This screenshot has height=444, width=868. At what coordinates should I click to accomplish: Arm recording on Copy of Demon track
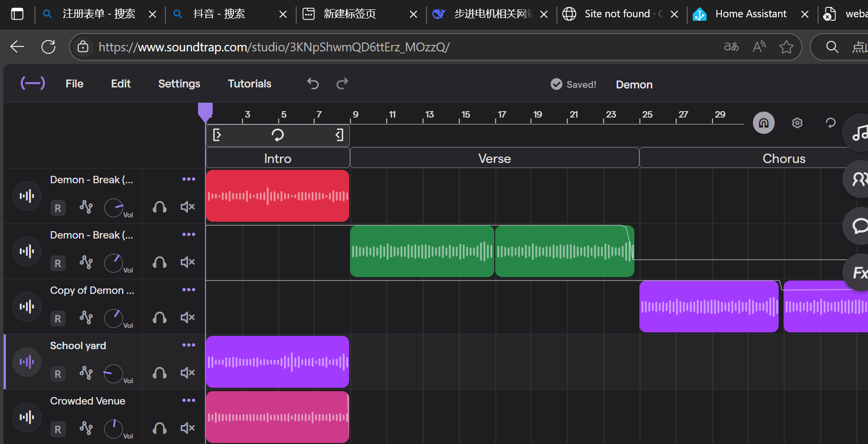click(x=58, y=319)
